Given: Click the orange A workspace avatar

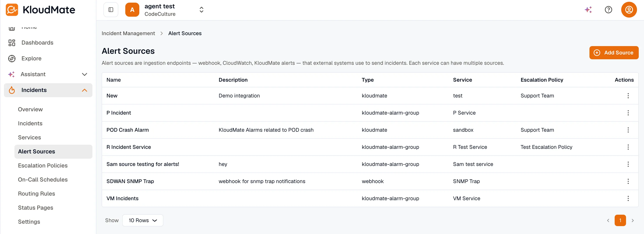Looking at the screenshot, I should 132,10.
